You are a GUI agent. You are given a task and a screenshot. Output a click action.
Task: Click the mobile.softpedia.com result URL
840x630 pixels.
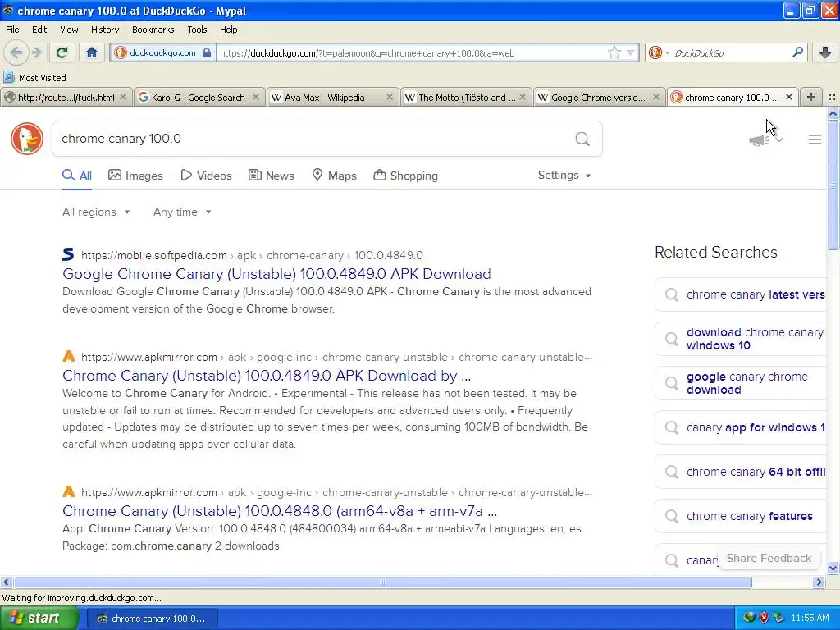[x=252, y=256]
